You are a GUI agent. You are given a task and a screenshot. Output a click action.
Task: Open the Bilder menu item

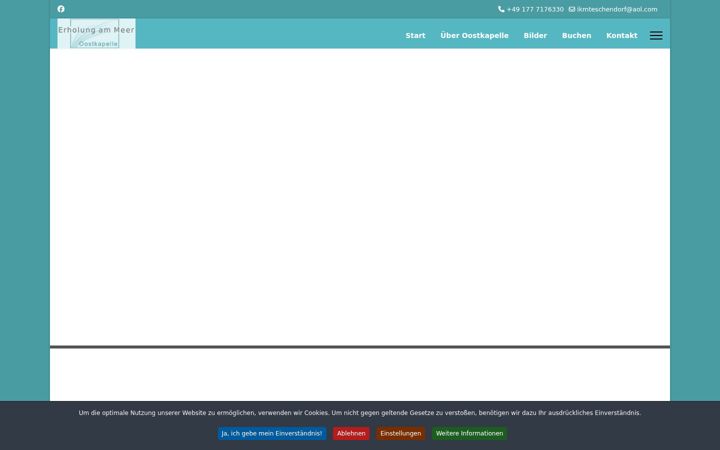[535, 35]
